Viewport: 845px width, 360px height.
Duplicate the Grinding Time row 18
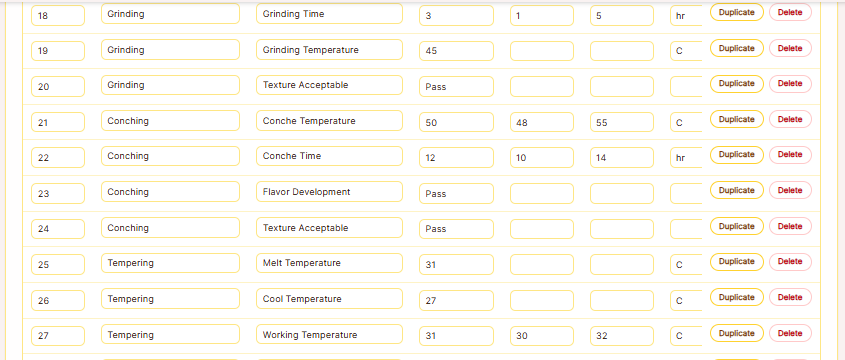737,12
